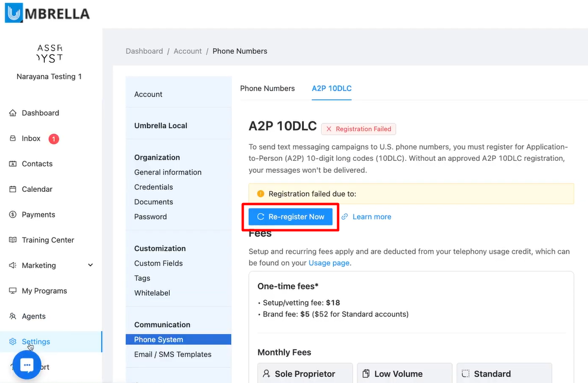Image resolution: width=588 pixels, height=383 pixels.
Task: Click the Umbrella logo
Action: pos(47,13)
